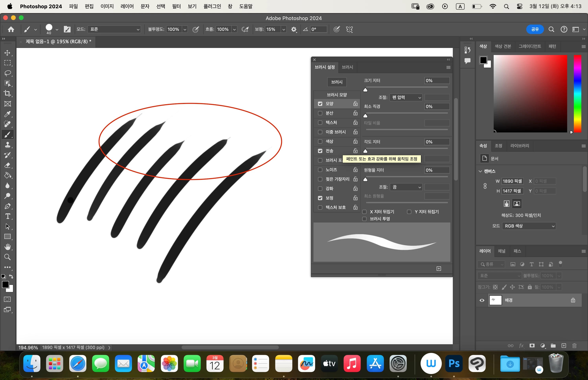Hide the 배경 layer with eye icon
Image resolution: width=588 pixels, height=380 pixels.
click(x=482, y=300)
